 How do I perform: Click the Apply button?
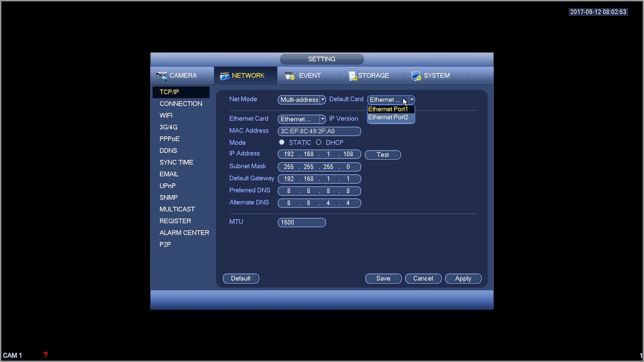(x=463, y=278)
